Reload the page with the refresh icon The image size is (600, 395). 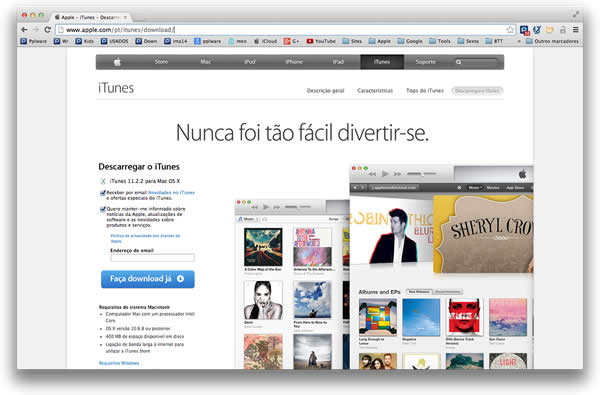point(47,29)
